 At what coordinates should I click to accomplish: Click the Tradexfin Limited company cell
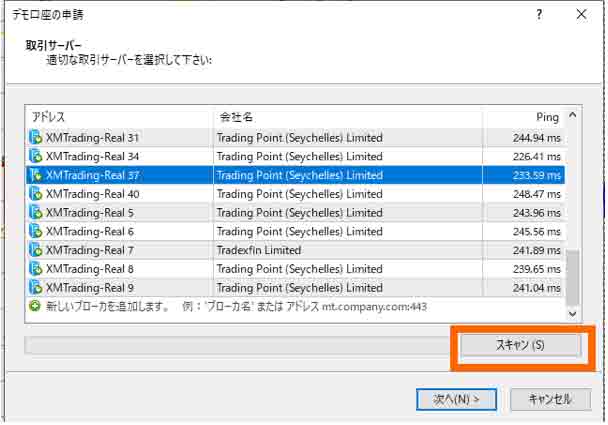tap(259, 250)
